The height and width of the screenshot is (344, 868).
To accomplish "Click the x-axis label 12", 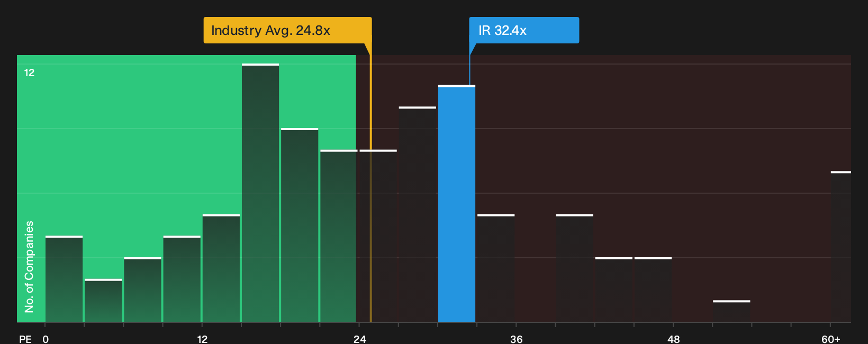I will coord(202,339).
